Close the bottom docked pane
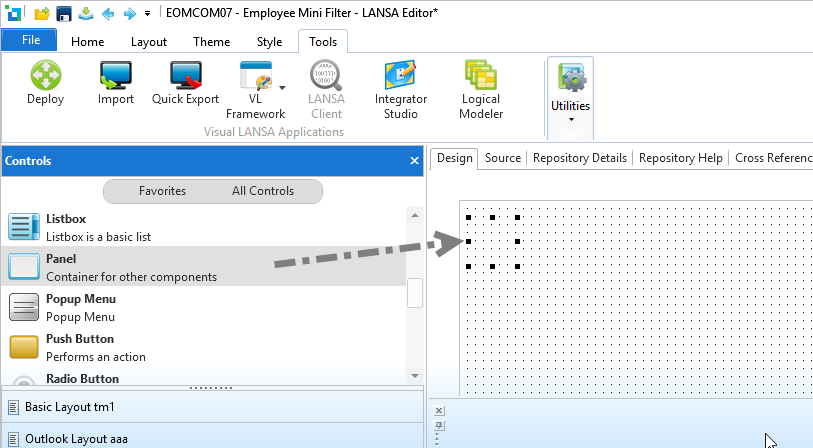The image size is (813, 448). click(x=439, y=411)
